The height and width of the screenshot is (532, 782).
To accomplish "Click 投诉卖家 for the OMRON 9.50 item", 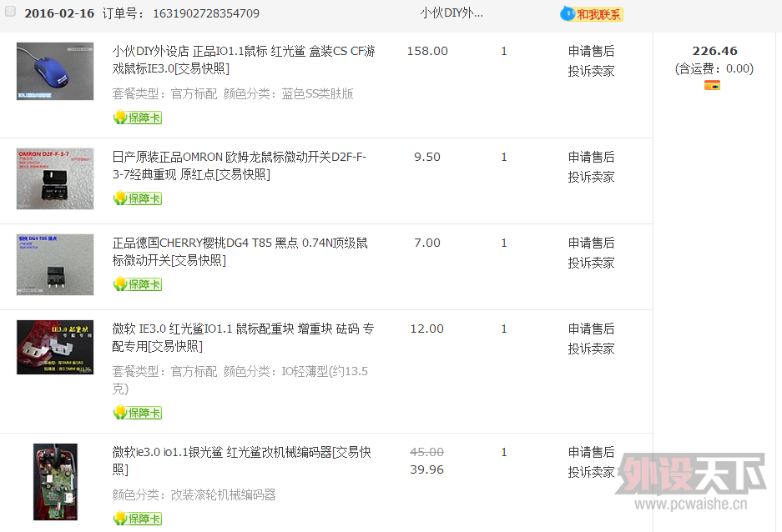I will coord(591,177).
